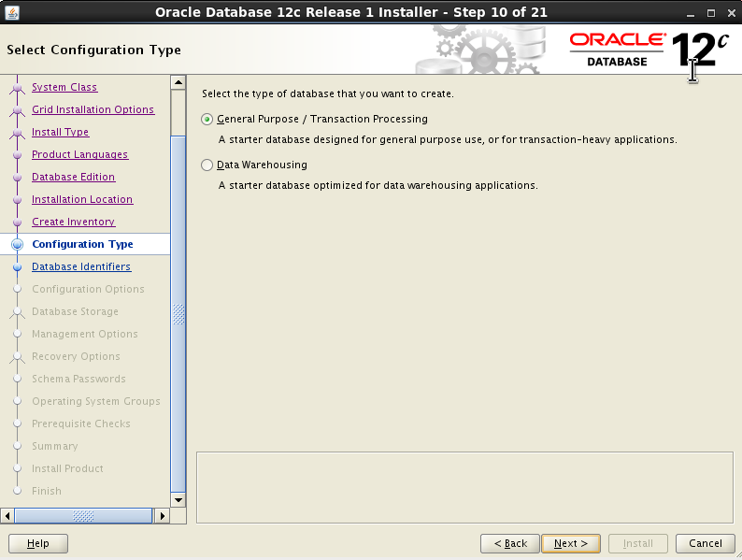Select the Data Warehousing radio option

coord(207,165)
